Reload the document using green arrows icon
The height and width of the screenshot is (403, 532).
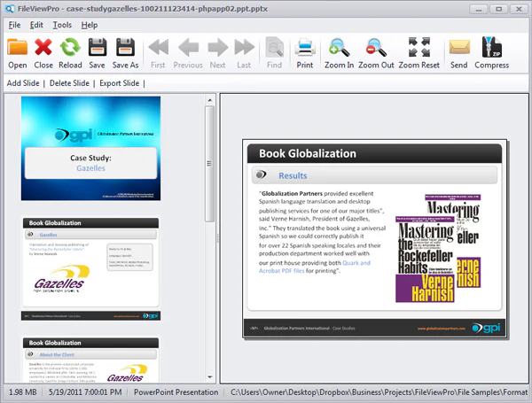[x=70, y=47]
